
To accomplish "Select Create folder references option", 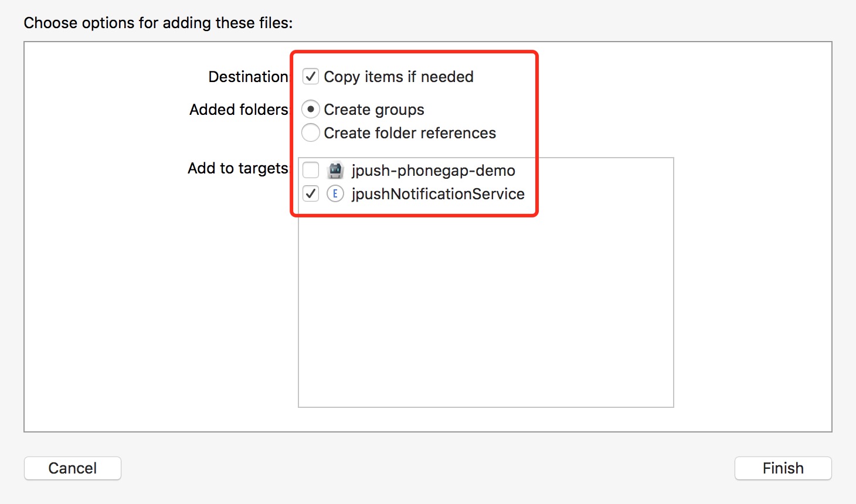I will (x=310, y=133).
